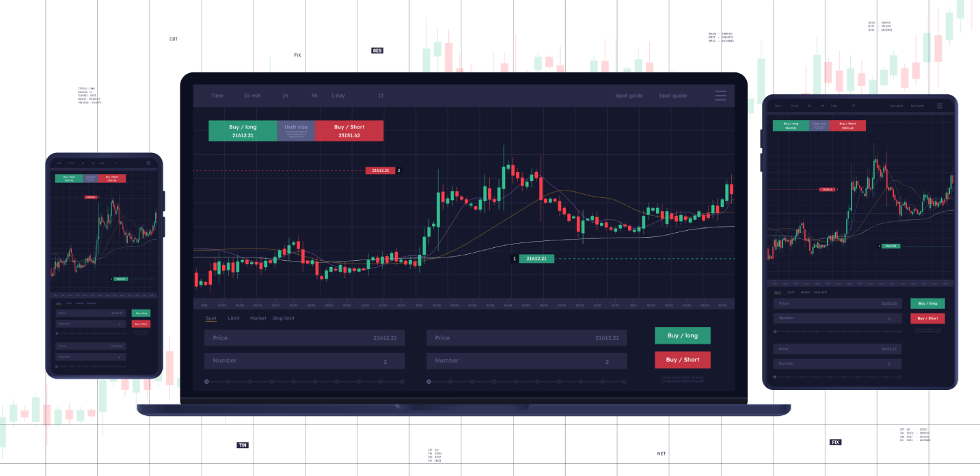Open the hamburger menu on the phone screen

tap(148, 163)
